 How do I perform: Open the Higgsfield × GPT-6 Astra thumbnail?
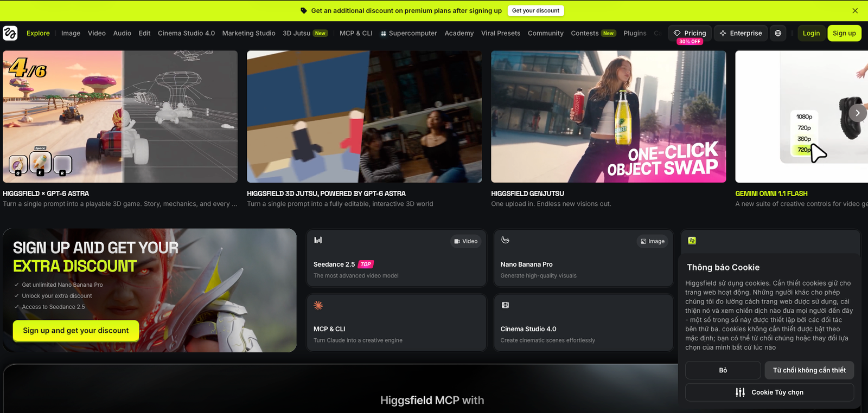tap(120, 117)
